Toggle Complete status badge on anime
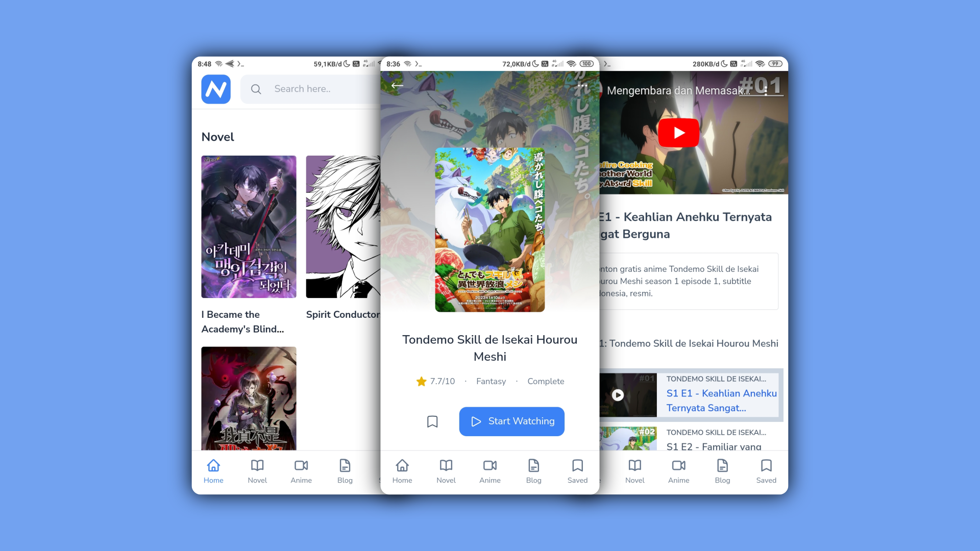 (x=545, y=381)
